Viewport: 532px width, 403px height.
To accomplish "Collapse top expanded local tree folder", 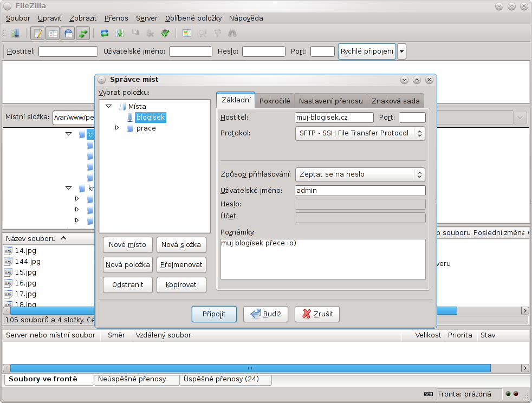I will point(69,134).
